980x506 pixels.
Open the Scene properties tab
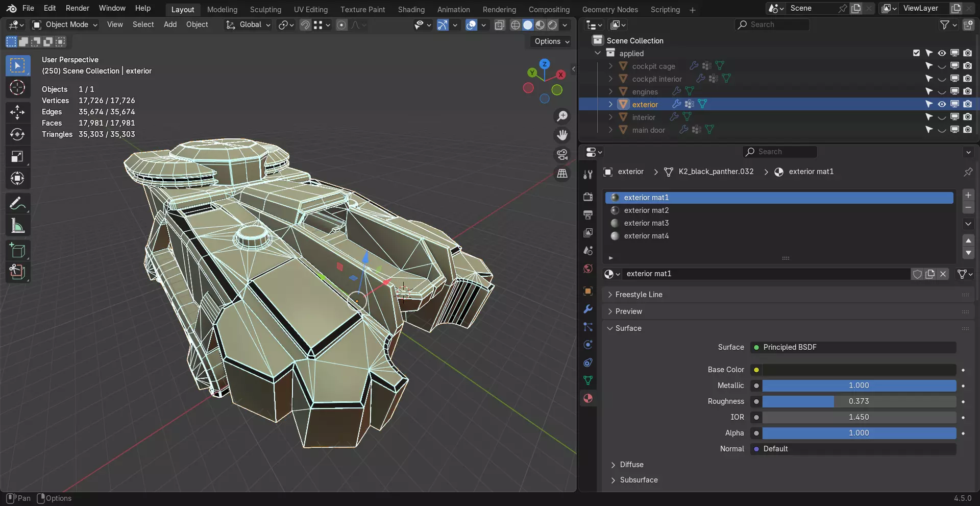click(x=588, y=251)
